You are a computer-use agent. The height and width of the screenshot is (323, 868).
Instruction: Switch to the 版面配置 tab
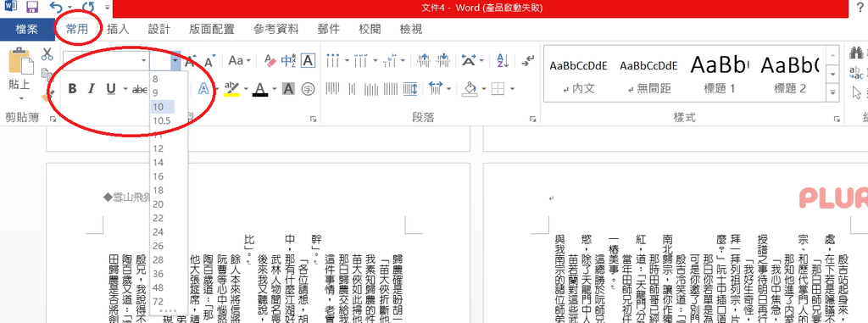211,30
